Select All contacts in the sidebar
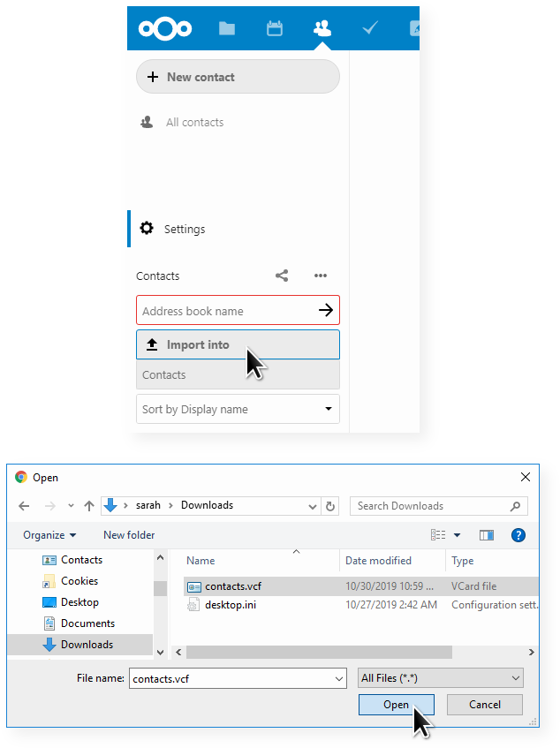560x748 pixels. click(194, 123)
